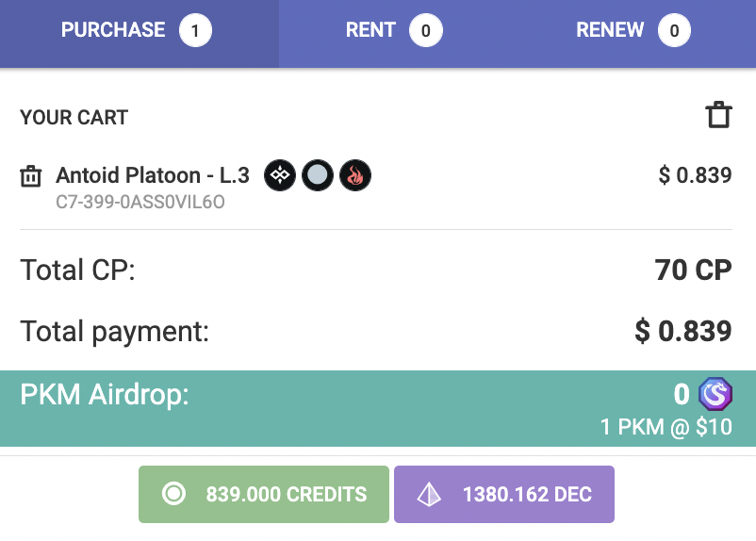
Task: Click the Antoid Platoon - L.3 card name
Action: point(153,175)
